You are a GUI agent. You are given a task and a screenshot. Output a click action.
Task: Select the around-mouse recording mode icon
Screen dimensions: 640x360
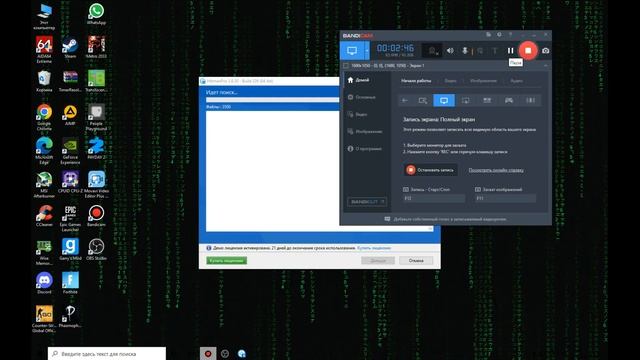pos(465,100)
